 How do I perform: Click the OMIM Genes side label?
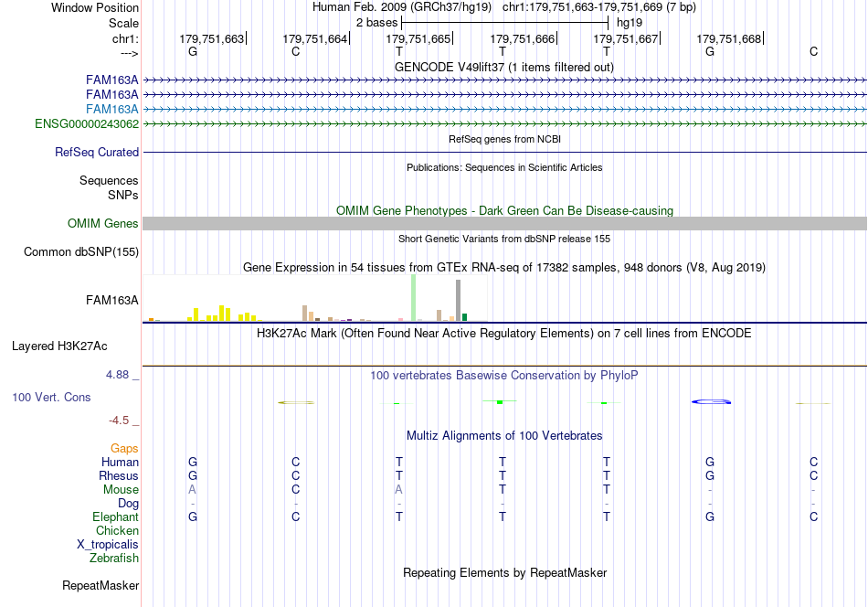103,224
